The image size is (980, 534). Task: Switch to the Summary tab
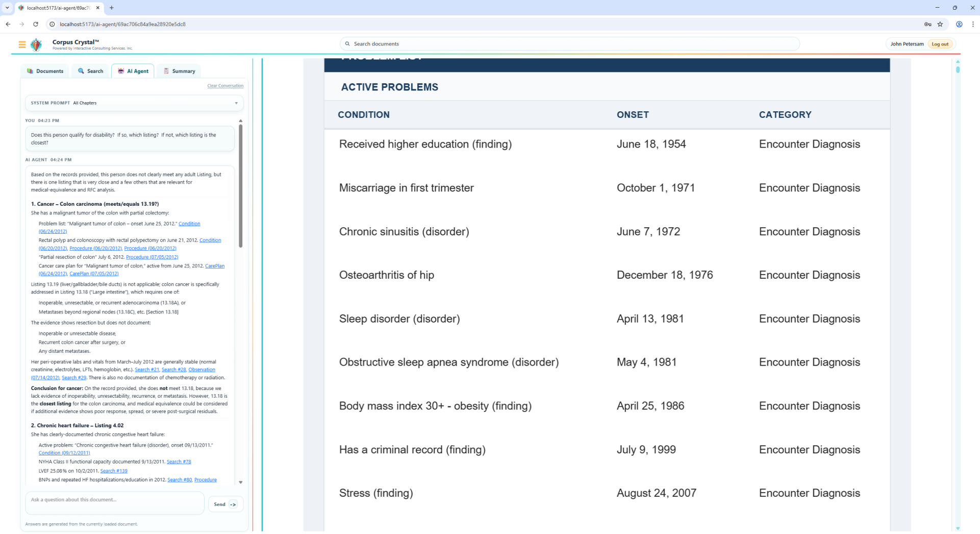[179, 71]
